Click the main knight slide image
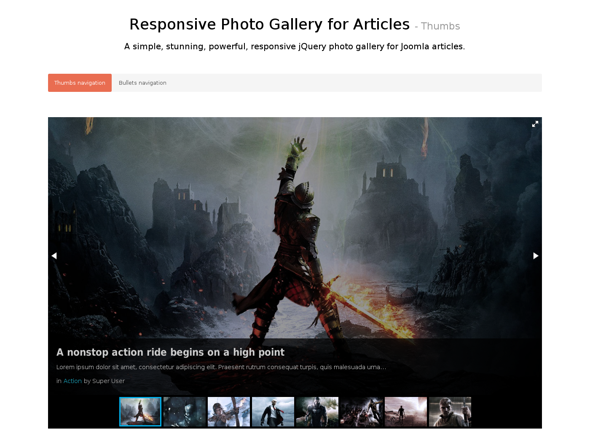The width and height of the screenshot is (590, 437). pos(295,226)
